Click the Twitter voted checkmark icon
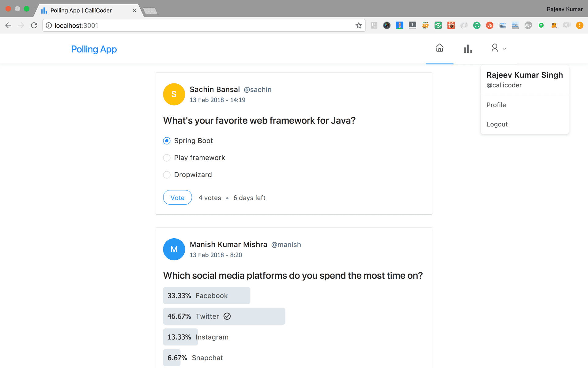 coord(227,316)
